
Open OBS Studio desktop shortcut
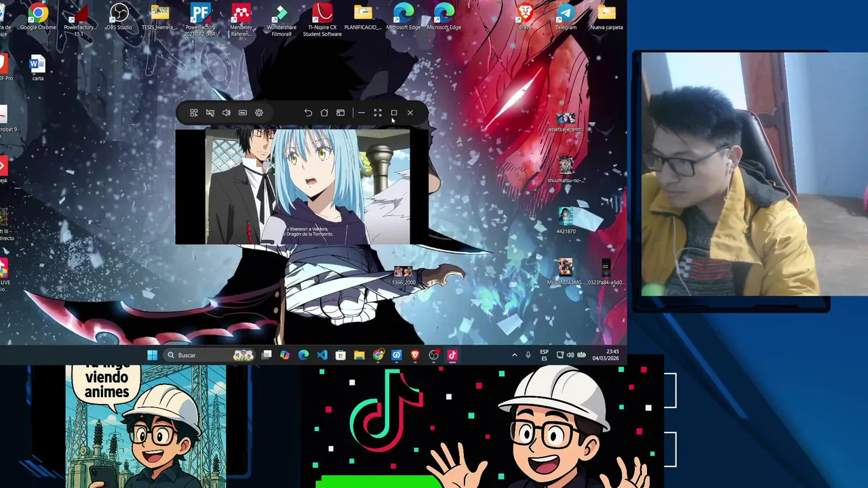click(x=119, y=18)
